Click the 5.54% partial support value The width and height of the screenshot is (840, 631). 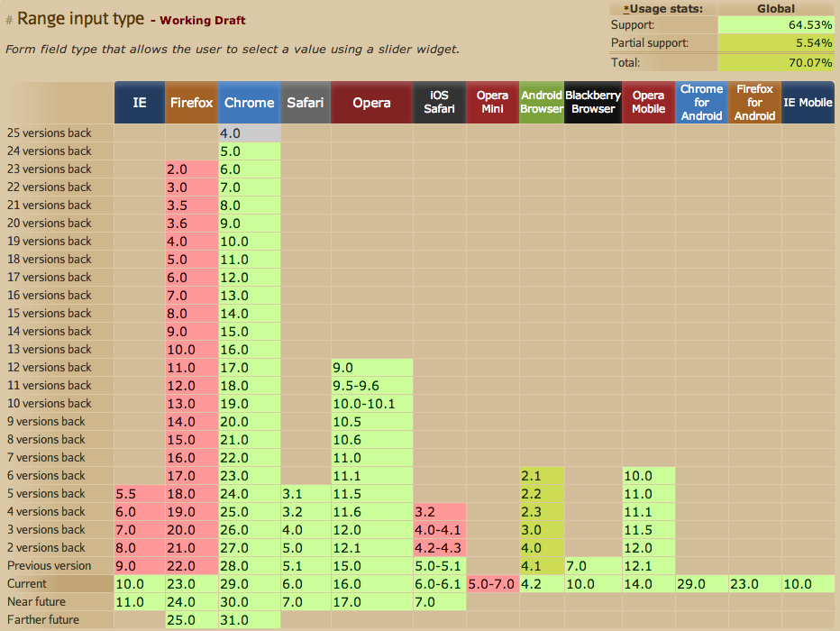(x=776, y=43)
